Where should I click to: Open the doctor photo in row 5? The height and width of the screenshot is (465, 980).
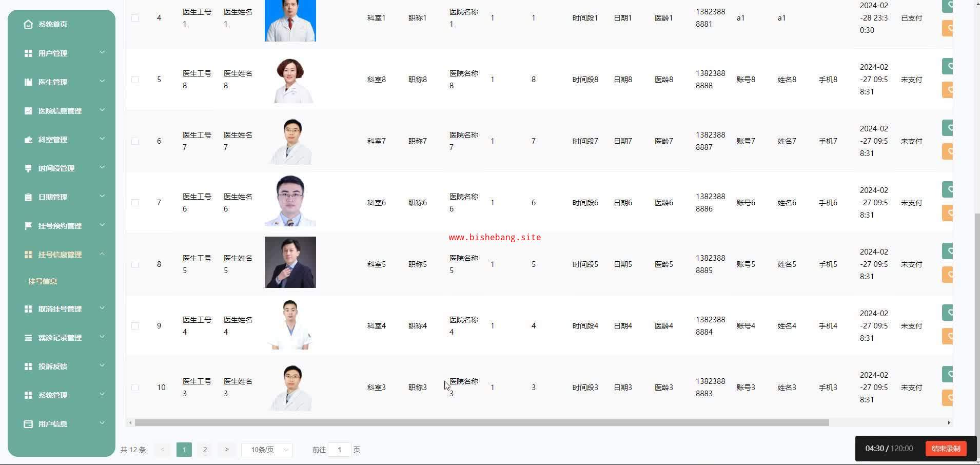(x=290, y=80)
